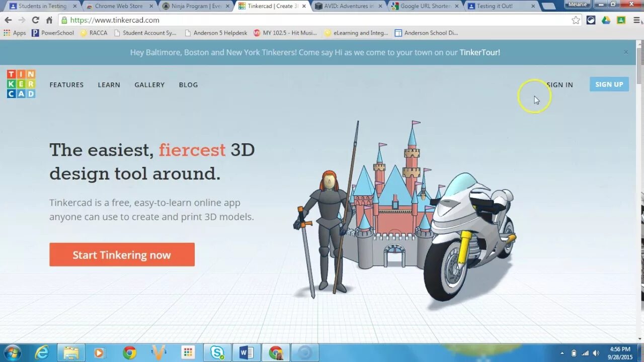The image size is (644, 362).
Task: Click the browser forward arrow
Action: coord(22,20)
